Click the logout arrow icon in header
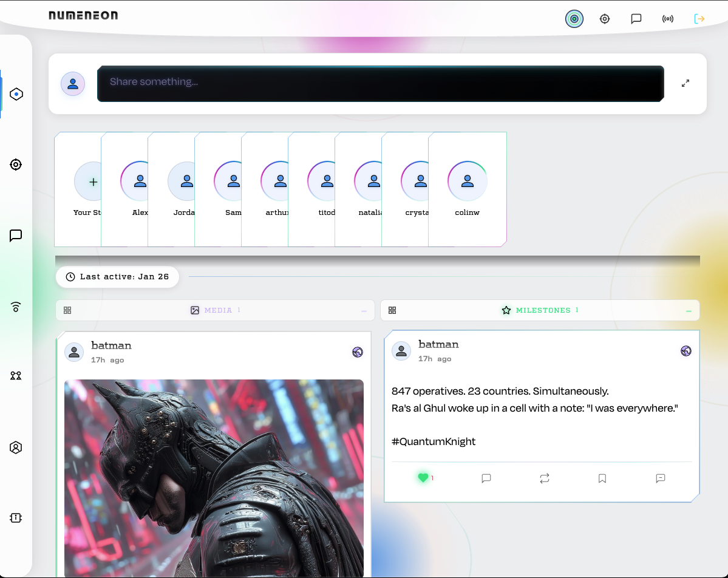This screenshot has height=578, width=728. point(699,19)
